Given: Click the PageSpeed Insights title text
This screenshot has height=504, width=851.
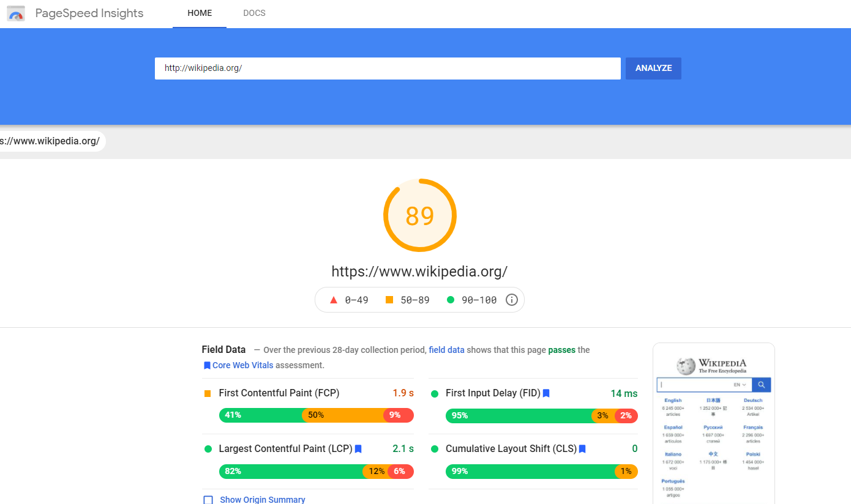Looking at the screenshot, I should pos(89,13).
